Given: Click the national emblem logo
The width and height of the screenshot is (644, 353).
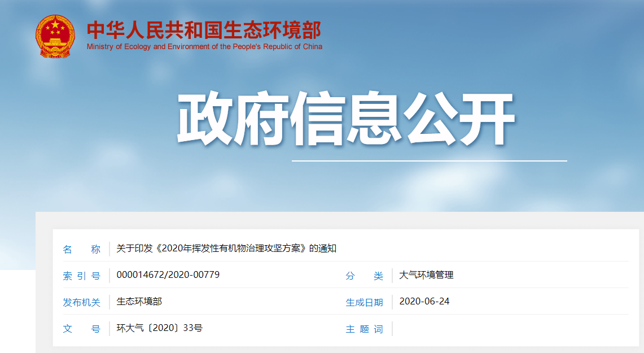Looking at the screenshot, I should 55,36.
